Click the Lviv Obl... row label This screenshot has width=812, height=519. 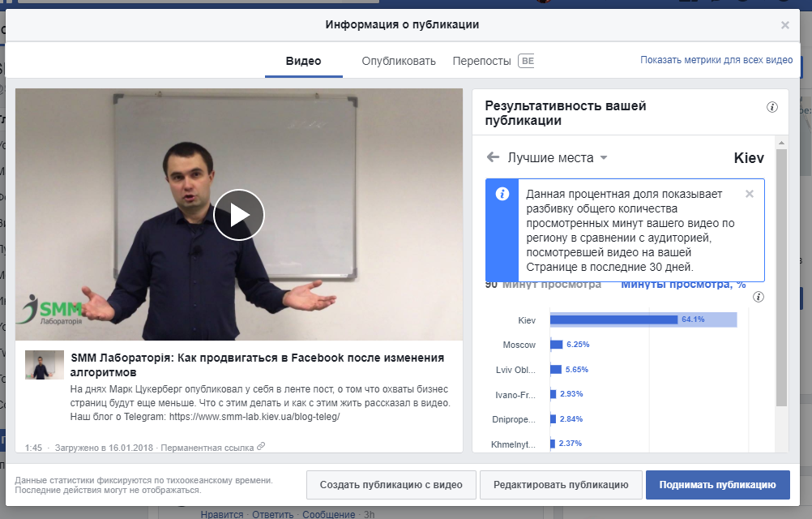pyautogui.click(x=515, y=370)
